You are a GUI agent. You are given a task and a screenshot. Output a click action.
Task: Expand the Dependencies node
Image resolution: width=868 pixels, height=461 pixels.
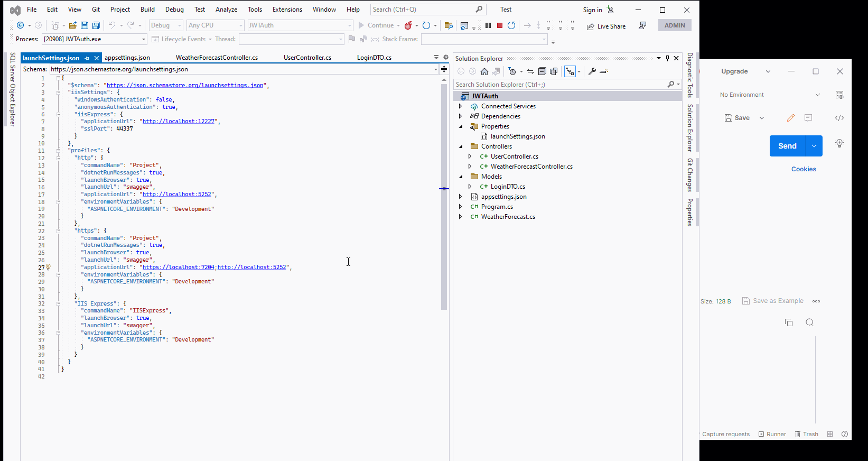click(x=460, y=116)
